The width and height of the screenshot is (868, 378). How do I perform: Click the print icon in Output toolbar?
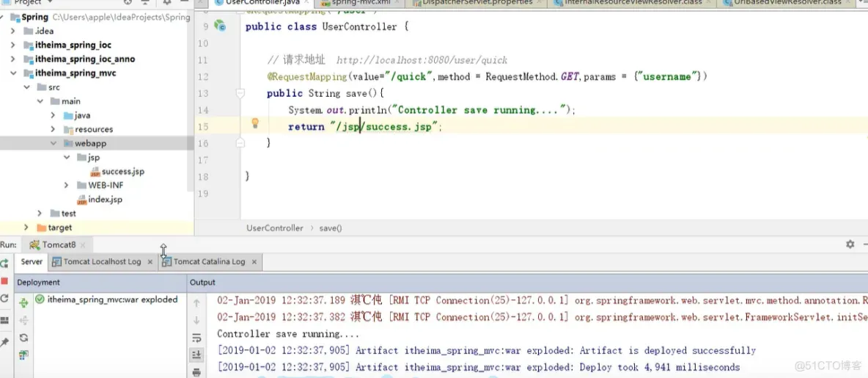[x=196, y=372]
